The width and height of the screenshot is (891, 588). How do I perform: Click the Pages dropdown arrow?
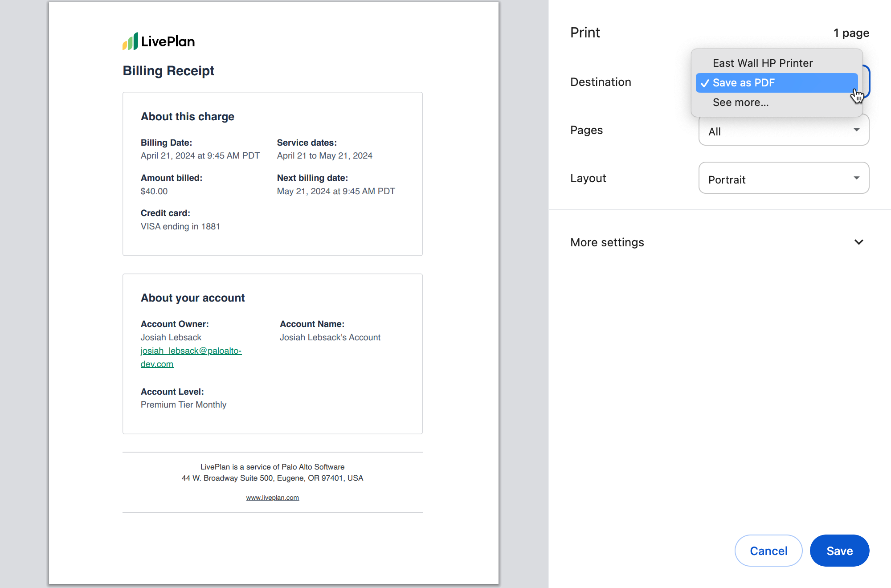click(857, 131)
